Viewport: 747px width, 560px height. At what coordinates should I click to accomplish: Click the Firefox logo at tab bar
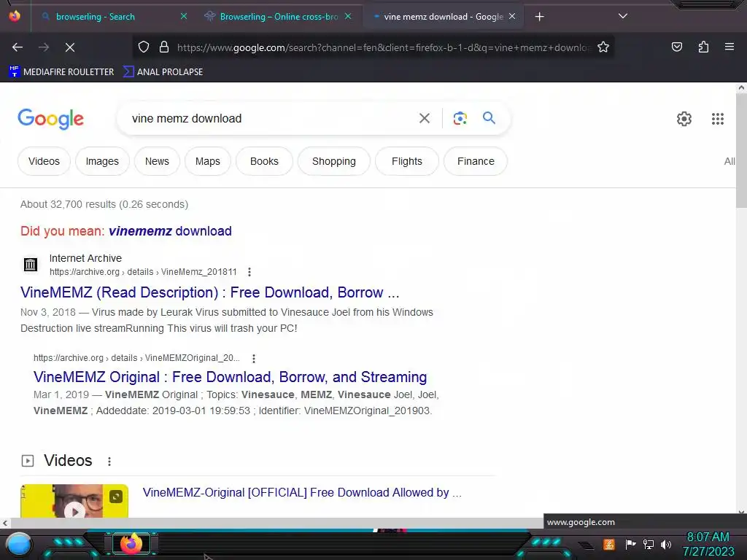point(15,16)
